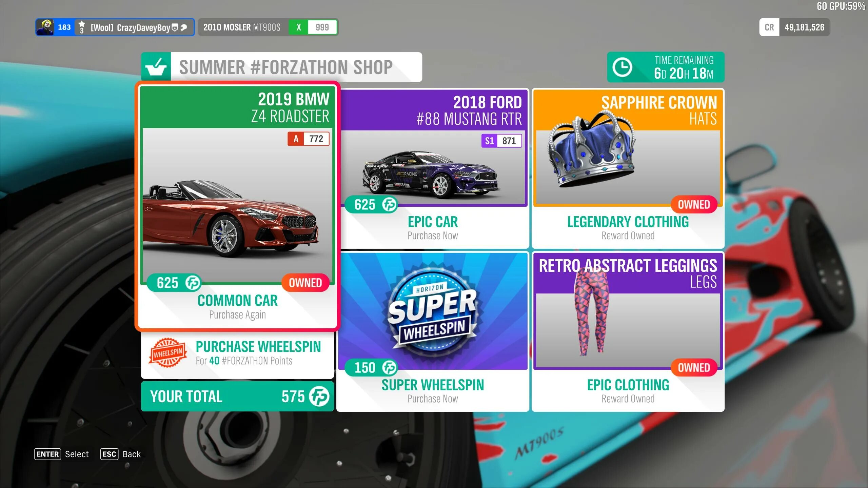Viewport: 868px width, 488px height.
Task: Click Purchase Now on Super Wheelspin
Action: (x=433, y=398)
